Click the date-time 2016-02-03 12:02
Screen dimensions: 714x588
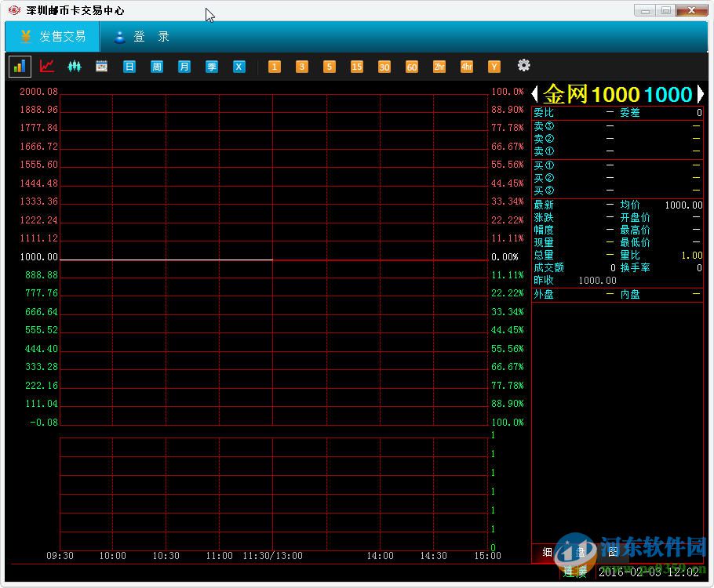648,572
